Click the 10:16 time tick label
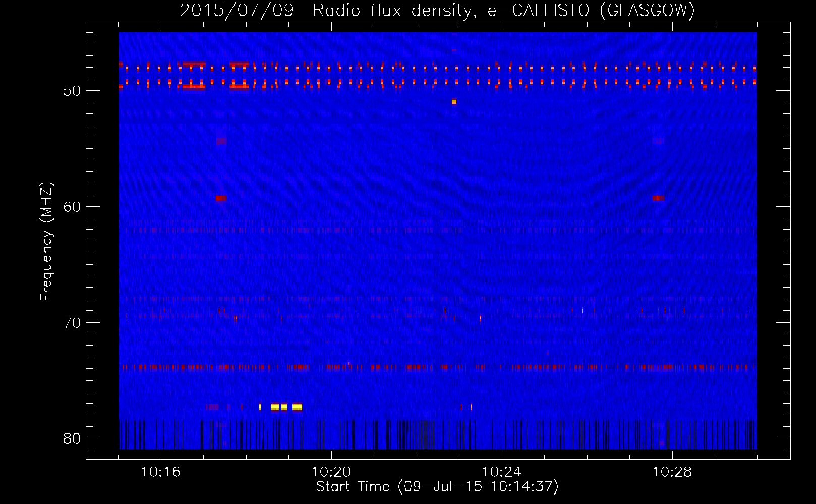This screenshot has width=816, height=504. pos(160,472)
